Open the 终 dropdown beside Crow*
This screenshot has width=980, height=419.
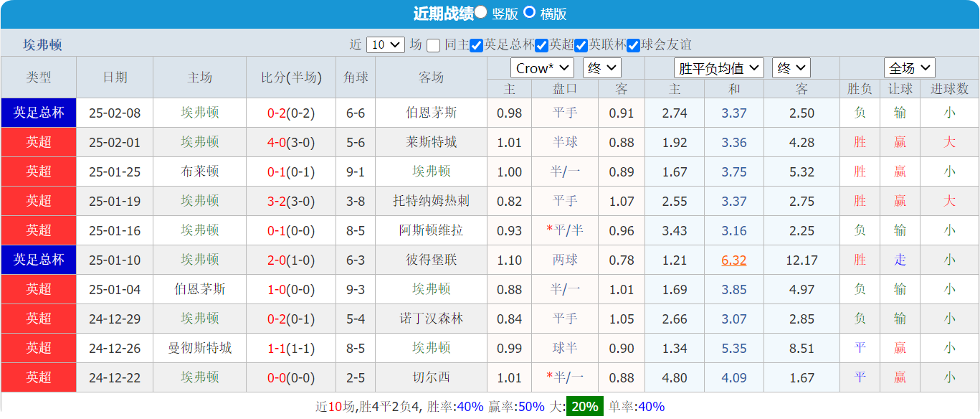pyautogui.click(x=601, y=67)
